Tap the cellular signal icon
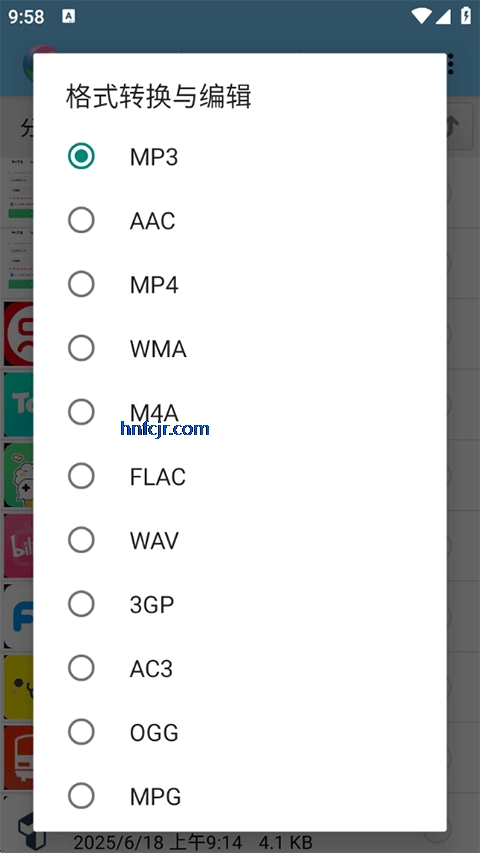 [443, 16]
